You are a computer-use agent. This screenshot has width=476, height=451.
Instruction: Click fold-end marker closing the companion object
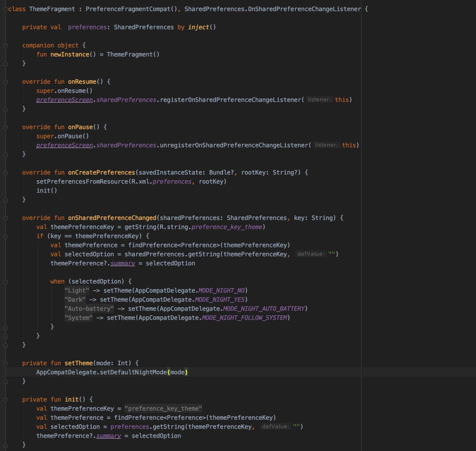click(5, 64)
